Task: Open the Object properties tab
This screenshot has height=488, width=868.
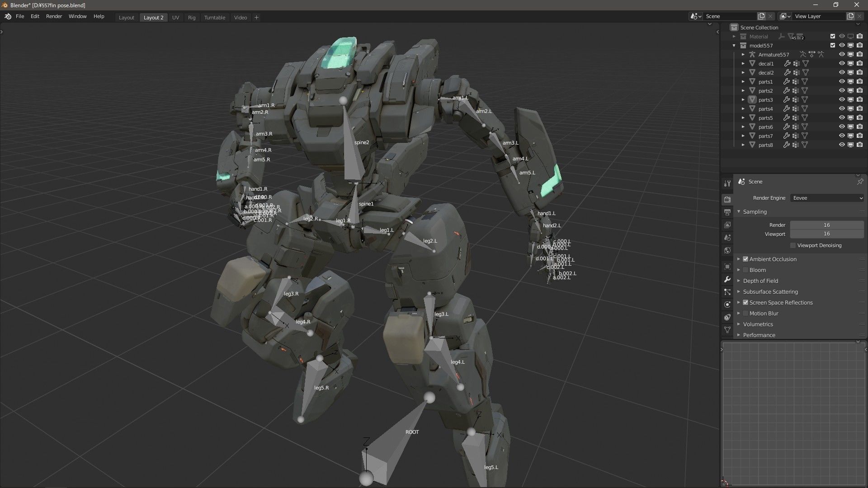Action: click(727, 267)
